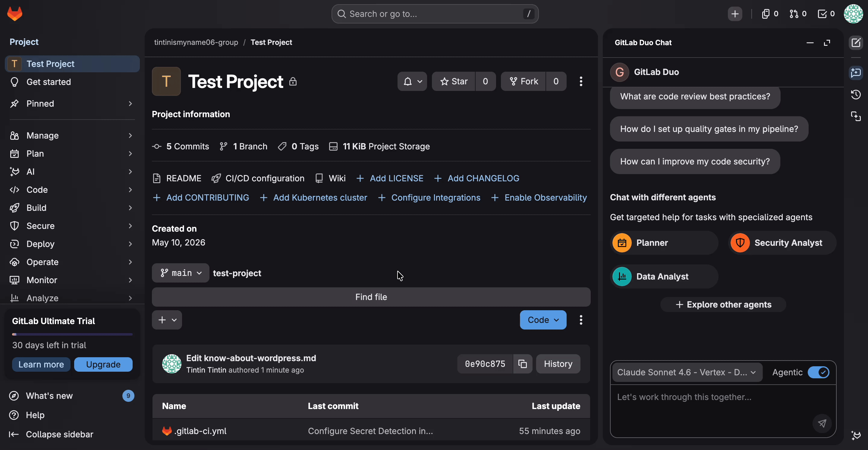Screen dimensions: 868x450
Task: Open repository actions kebab near Code
Action: [581, 320]
